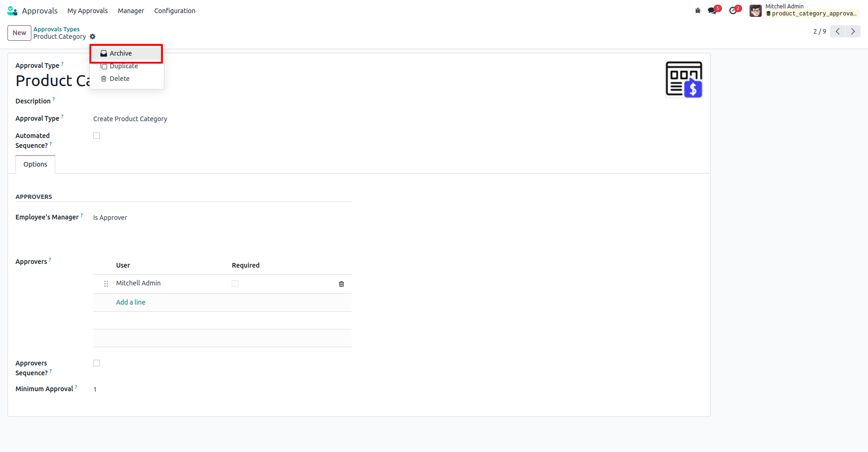Open the Configuration menu

pos(175,11)
